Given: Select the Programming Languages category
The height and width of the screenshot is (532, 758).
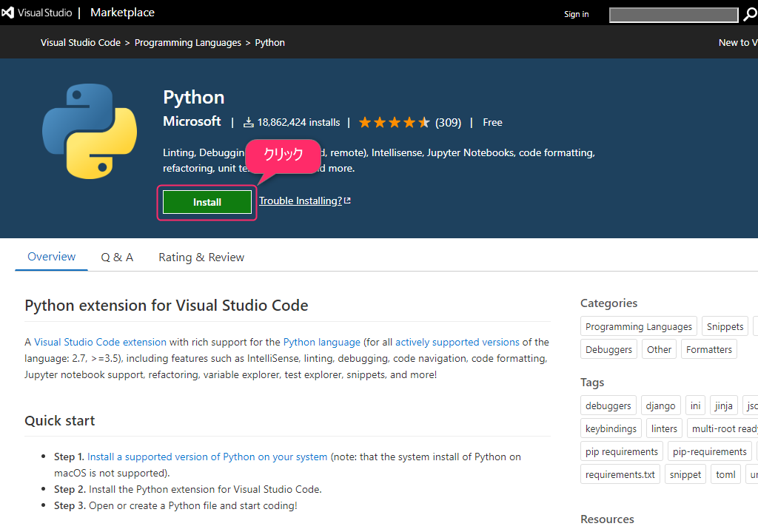Looking at the screenshot, I should (x=639, y=326).
